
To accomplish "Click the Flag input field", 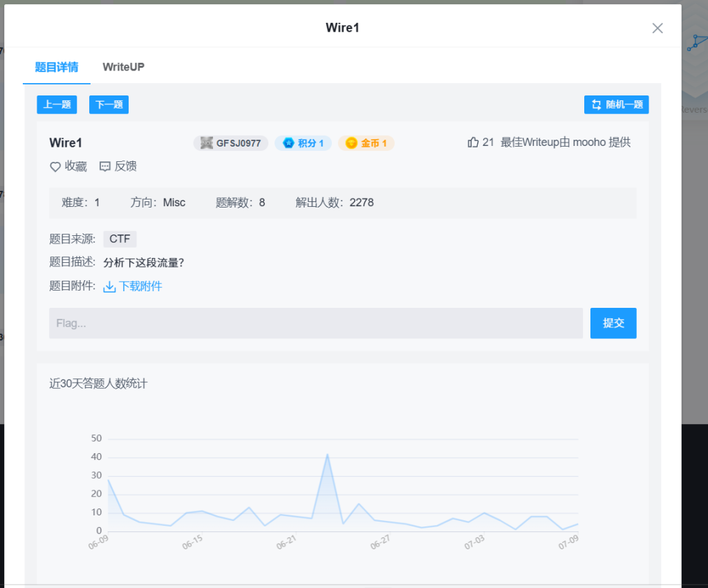I will click(x=315, y=323).
